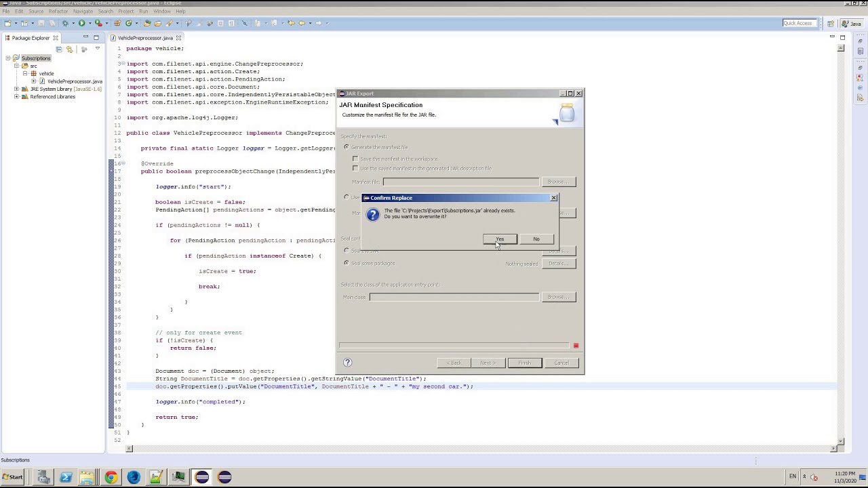
Task: Open the Run menu
Action: 143,12
